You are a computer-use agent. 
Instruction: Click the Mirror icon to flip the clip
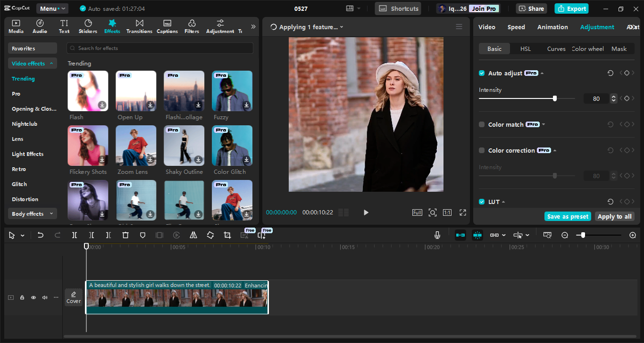[x=193, y=235]
